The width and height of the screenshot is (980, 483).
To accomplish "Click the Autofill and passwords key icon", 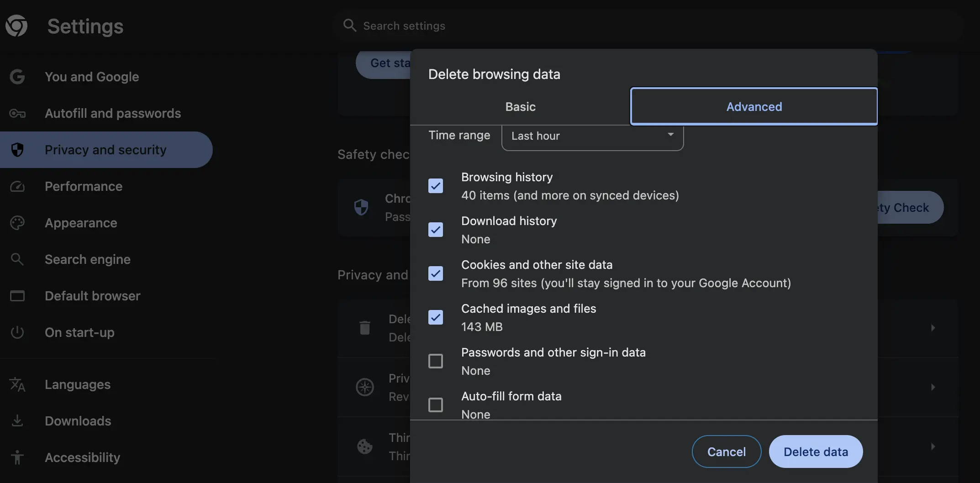I will pos(17,113).
